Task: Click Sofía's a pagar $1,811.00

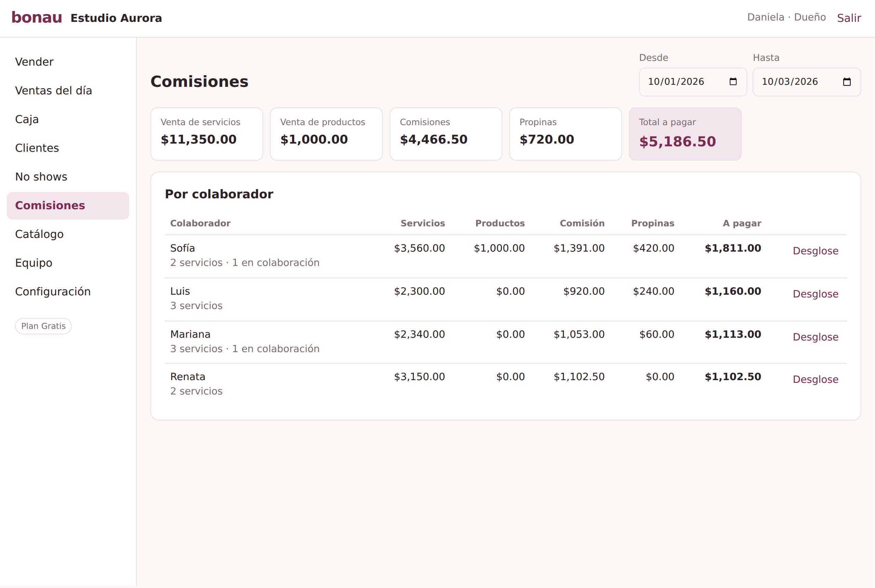Action: pyautogui.click(x=733, y=248)
